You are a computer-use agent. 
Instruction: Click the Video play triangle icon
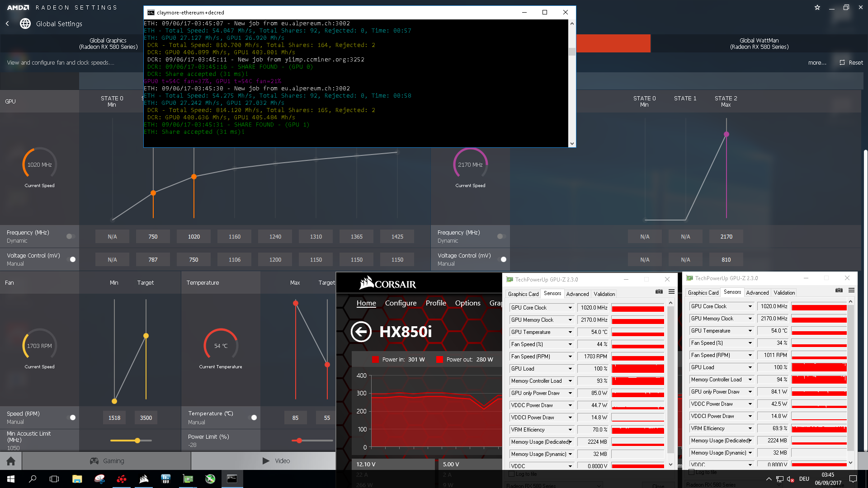pos(266,461)
